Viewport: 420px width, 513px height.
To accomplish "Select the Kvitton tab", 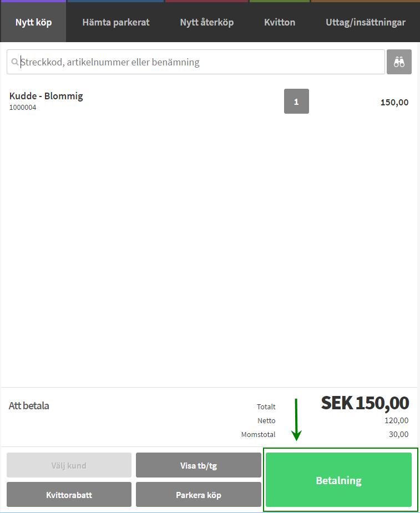I will (280, 23).
